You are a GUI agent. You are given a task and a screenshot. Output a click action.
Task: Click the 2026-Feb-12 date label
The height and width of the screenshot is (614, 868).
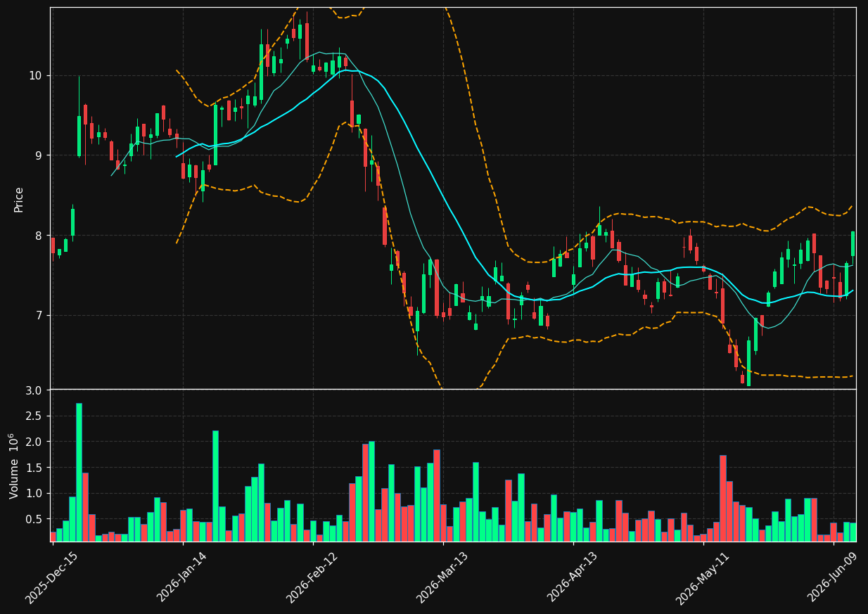point(312,578)
